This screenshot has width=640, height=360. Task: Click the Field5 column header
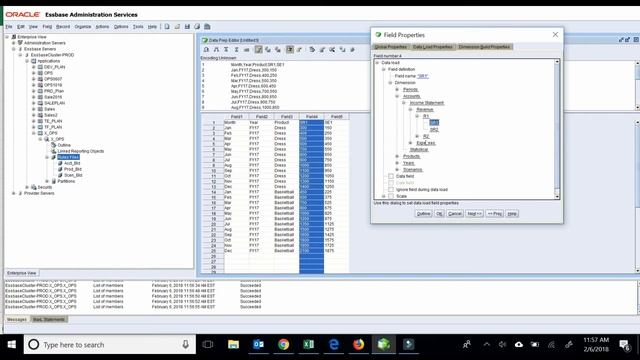(x=337, y=117)
